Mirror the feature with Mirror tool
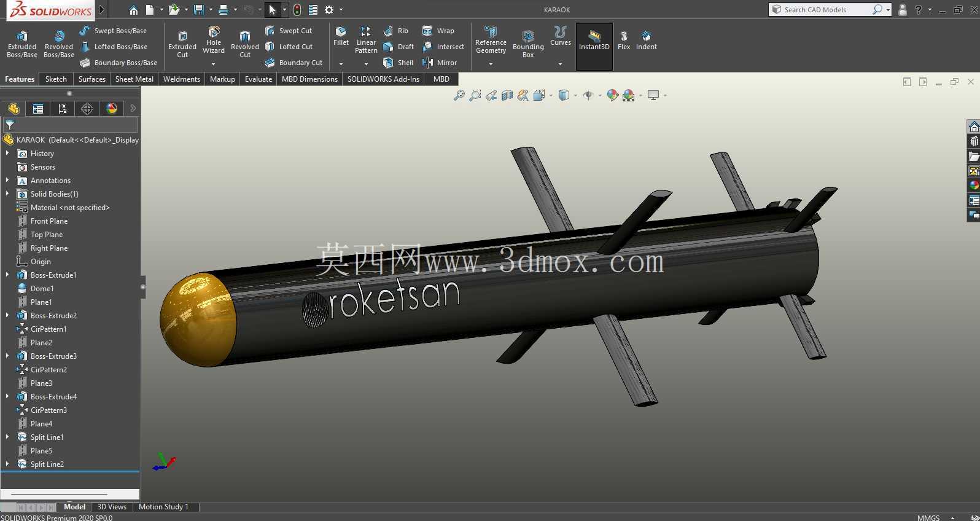The width and height of the screenshot is (980, 521). 440,63
